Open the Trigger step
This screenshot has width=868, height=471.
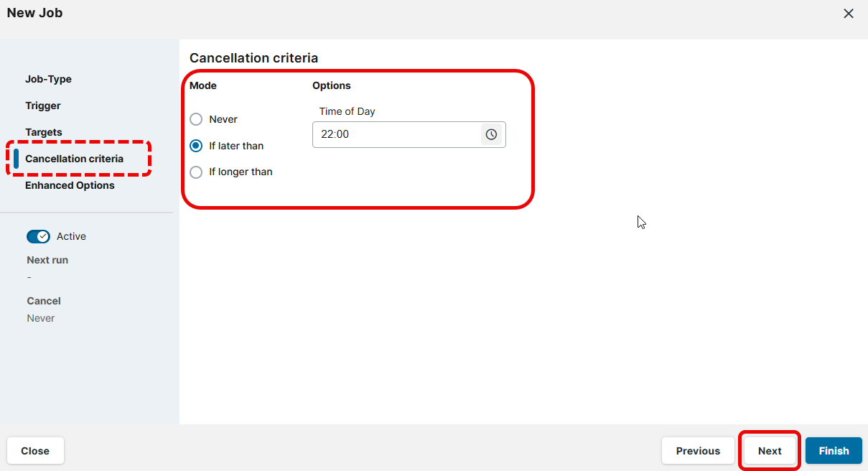click(43, 106)
